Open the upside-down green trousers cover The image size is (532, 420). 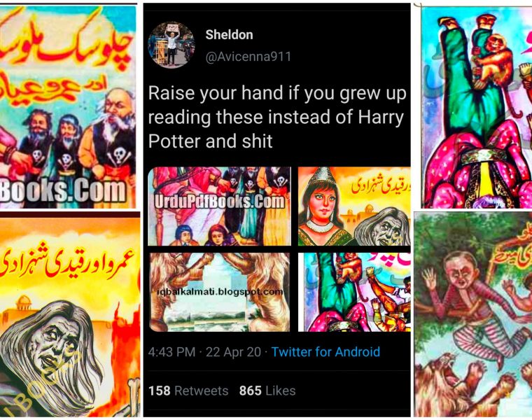pos(477,107)
